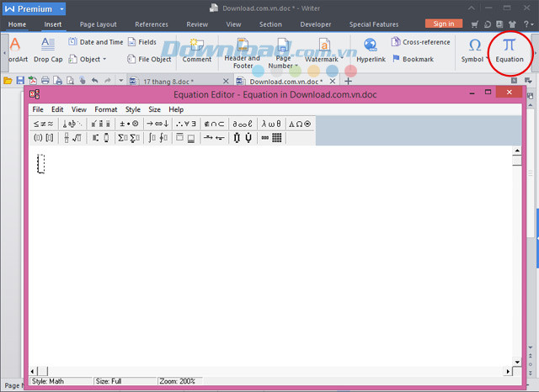This screenshot has width=539, height=392.
Task: Open the fraction and radical templates
Action: pos(72,138)
